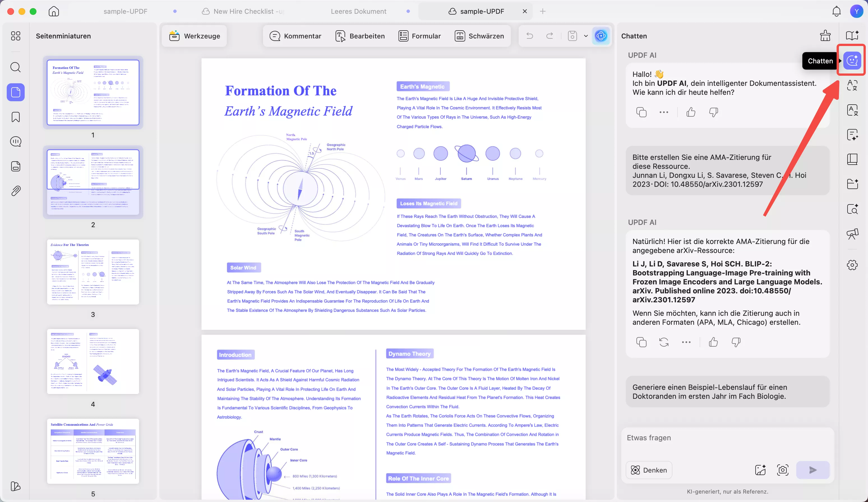Open the attachments paperclip panel
Screen dimensions: 868x502
15,190
